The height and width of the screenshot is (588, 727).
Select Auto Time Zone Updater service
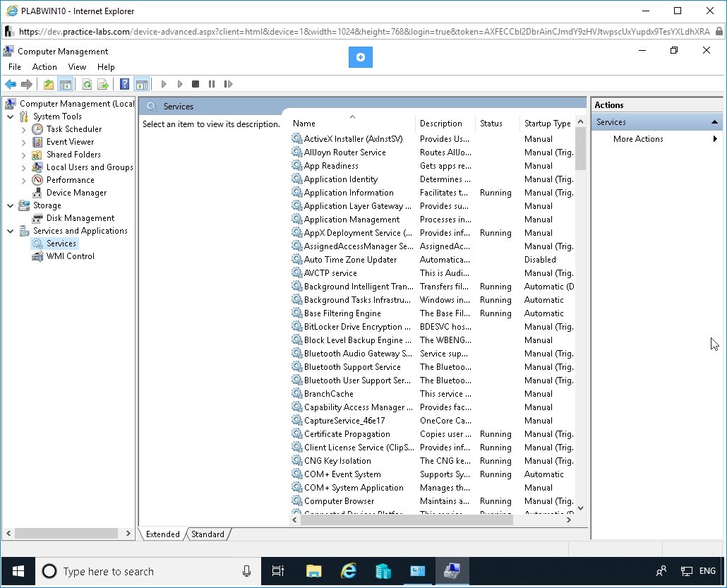pos(350,260)
